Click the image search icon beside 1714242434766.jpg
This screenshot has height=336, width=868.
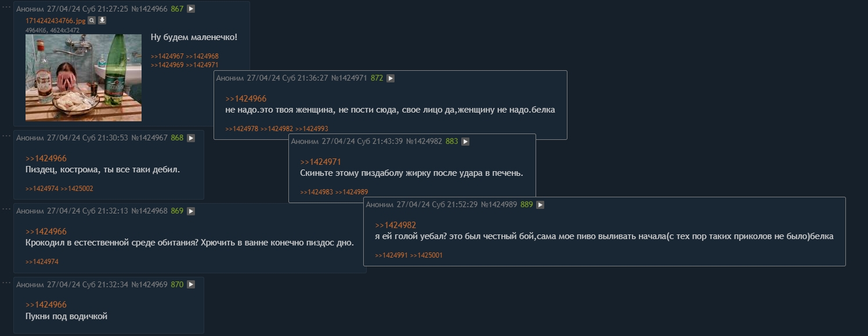[x=92, y=20]
